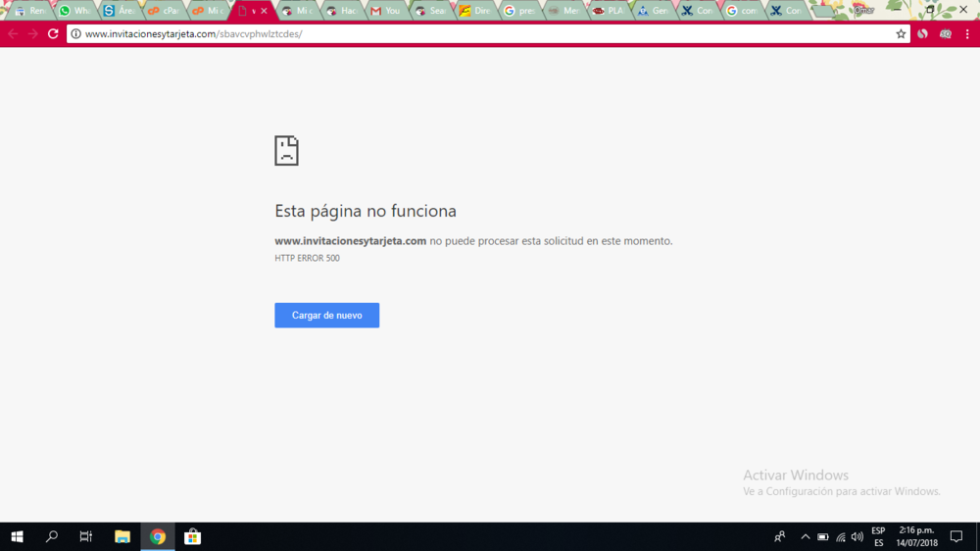Viewport: 980px width, 551px height.
Task: Open the Wi-Fi network tray icon
Action: click(841, 536)
